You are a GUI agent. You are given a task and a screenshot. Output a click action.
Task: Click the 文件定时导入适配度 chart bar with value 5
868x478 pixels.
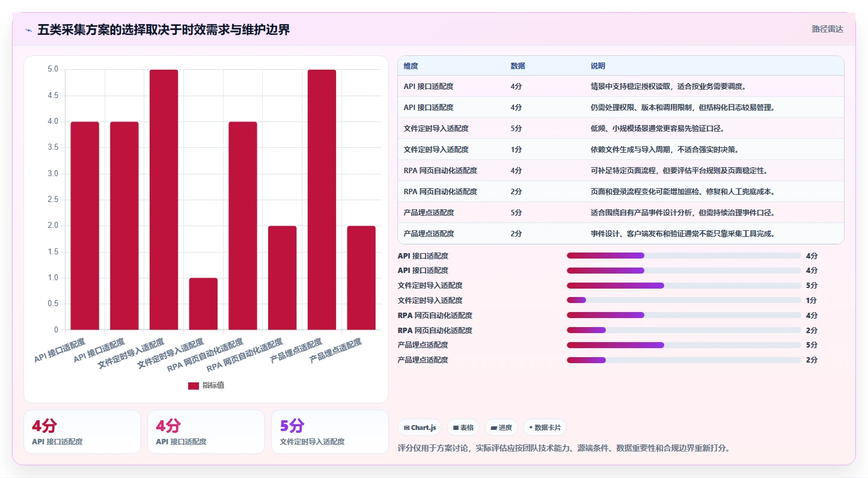coord(164,200)
